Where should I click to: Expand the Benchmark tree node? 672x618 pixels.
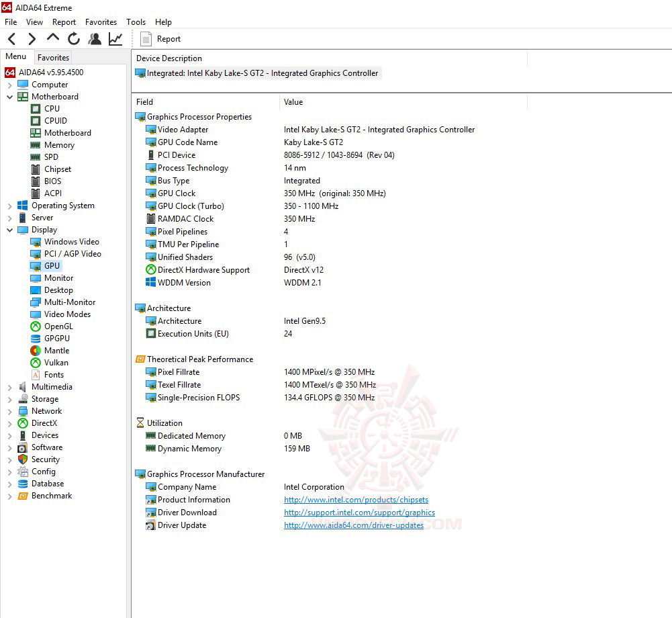[x=9, y=496]
